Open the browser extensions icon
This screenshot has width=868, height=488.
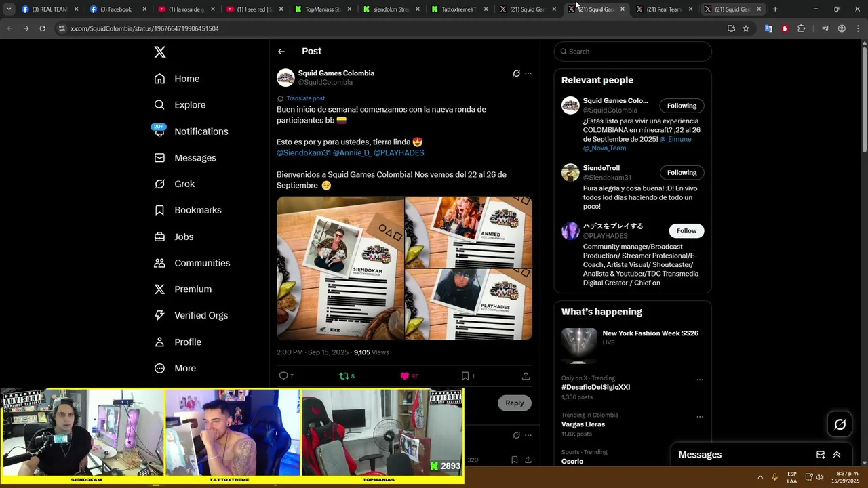coord(802,28)
